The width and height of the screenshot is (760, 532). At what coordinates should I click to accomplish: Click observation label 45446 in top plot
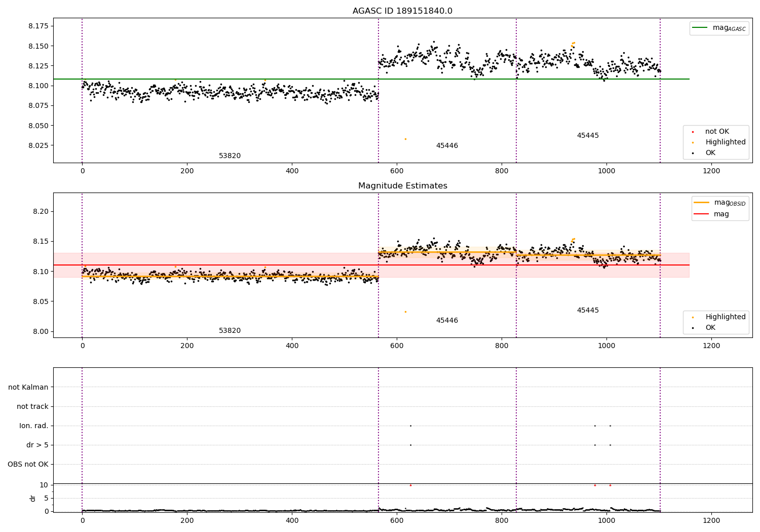[x=447, y=145]
